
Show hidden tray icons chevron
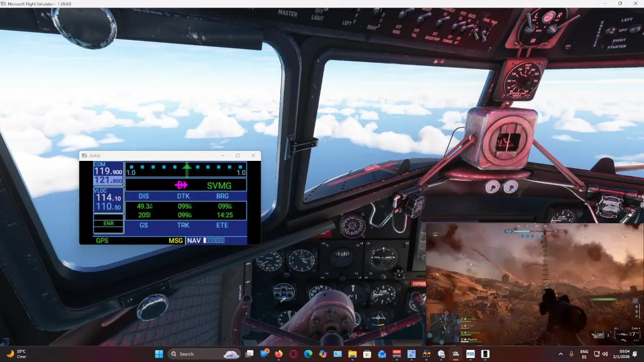click(560, 354)
